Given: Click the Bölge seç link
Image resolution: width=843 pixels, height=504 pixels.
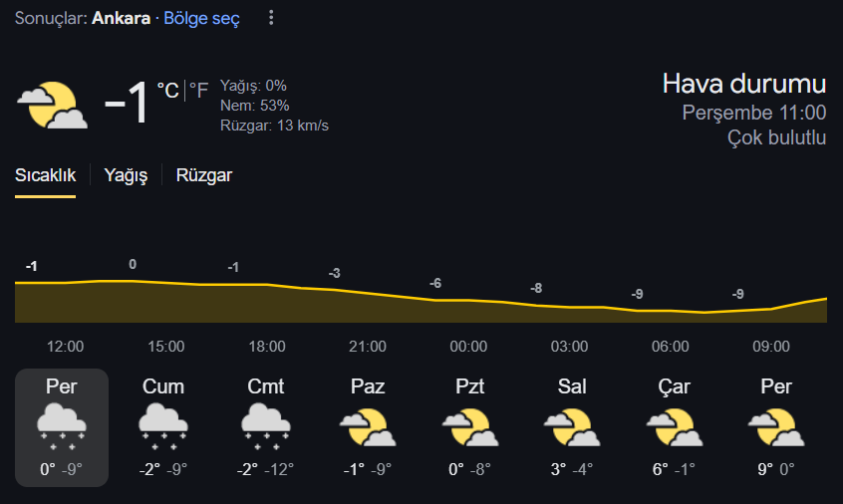Looking at the screenshot, I should tap(201, 18).
